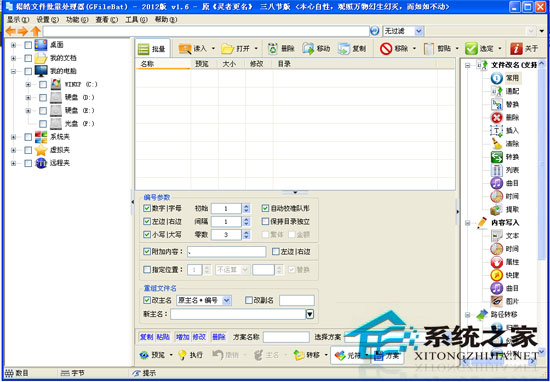Image resolution: width=550 pixels, height=382 pixels.
Task: Open the 无过滤 filter dropdown
Action: click(403, 31)
